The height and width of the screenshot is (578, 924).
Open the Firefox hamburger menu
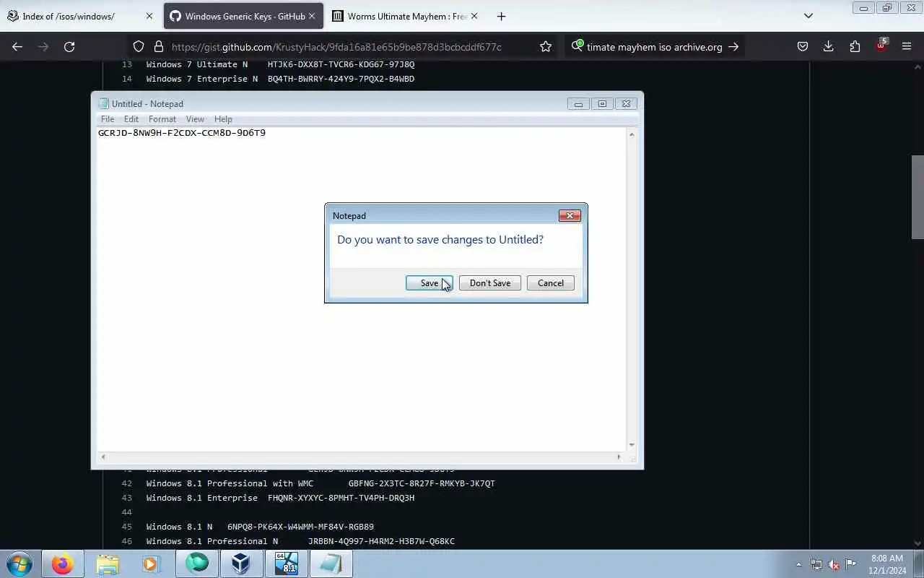pos(907,46)
